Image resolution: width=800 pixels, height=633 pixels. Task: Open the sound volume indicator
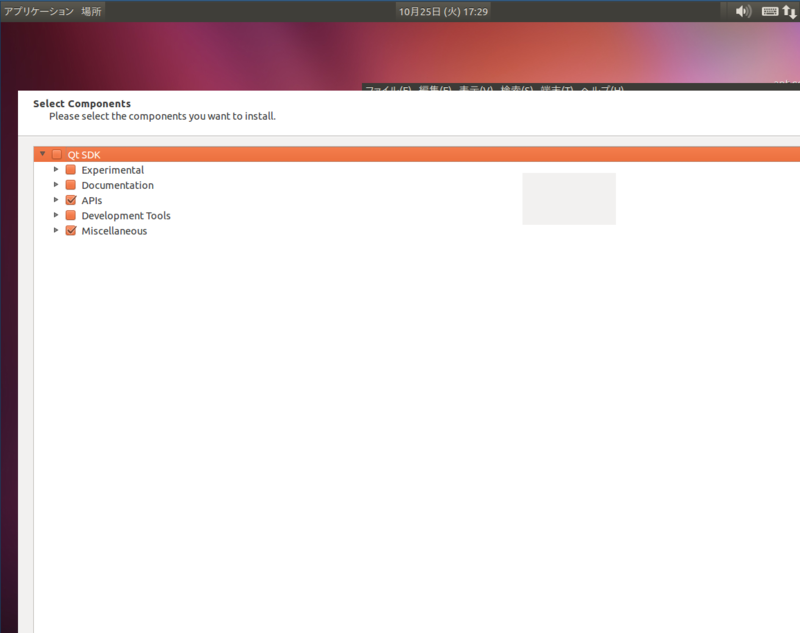743,11
